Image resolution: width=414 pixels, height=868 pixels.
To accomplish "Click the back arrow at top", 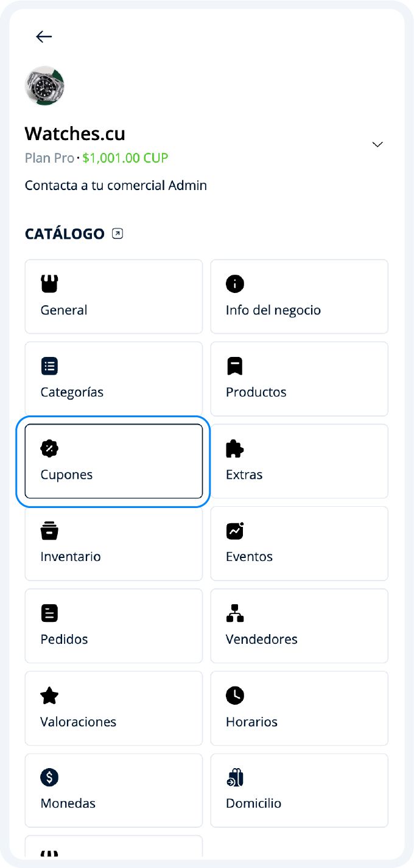I will click(44, 37).
